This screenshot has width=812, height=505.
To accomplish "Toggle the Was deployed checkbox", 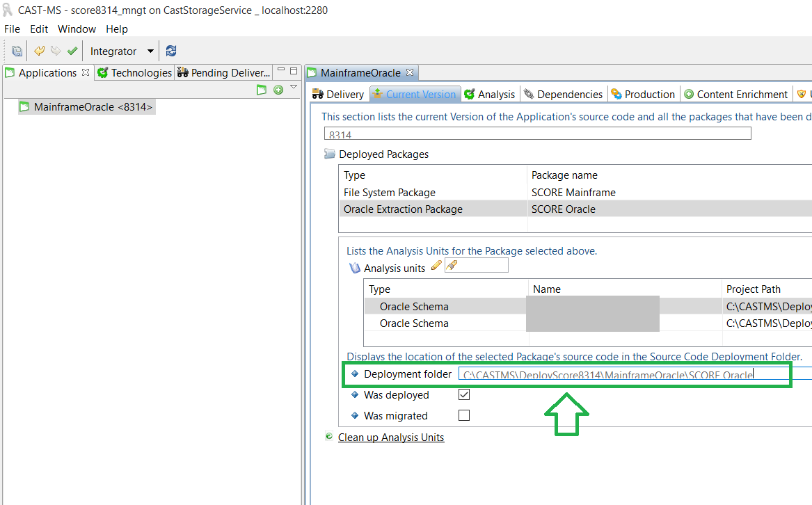I will click(x=464, y=394).
